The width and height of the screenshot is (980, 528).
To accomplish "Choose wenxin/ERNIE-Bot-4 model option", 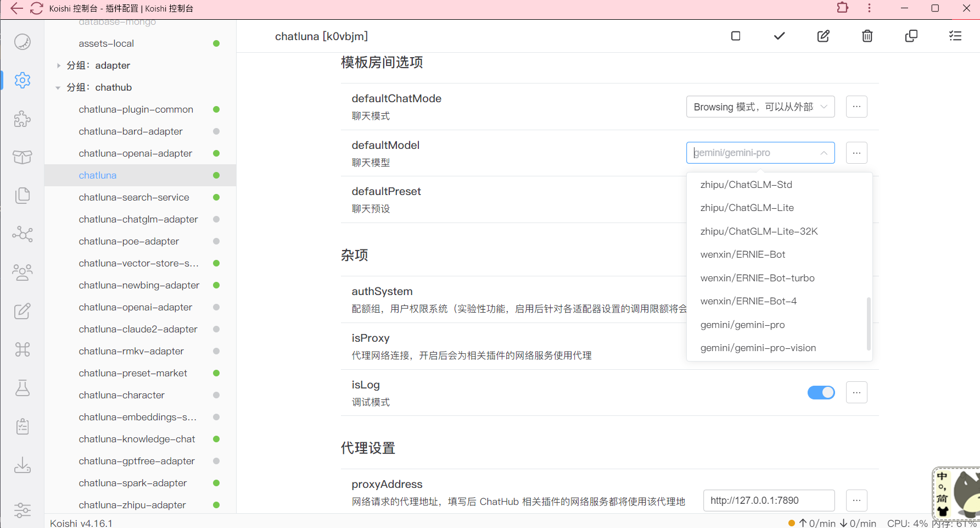I will point(748,301).
